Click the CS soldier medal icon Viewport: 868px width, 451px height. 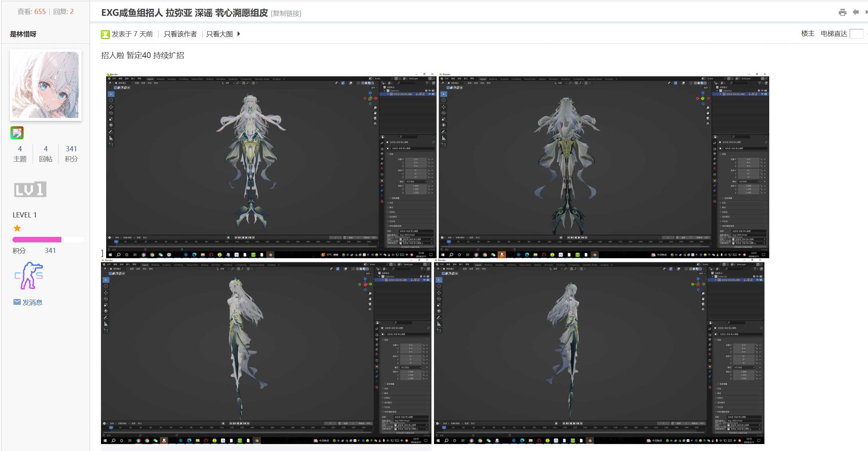pyautogui.click(x=29, y=275)
